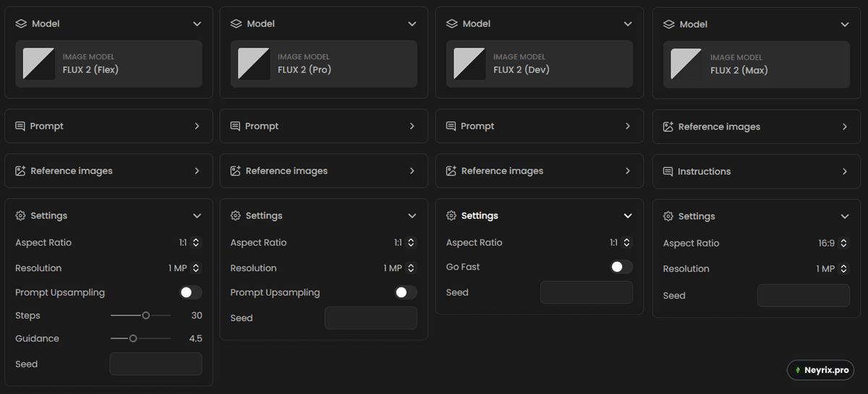
Task: Expand Reference images in the Max panel
Action: click(x=845, y=127)
